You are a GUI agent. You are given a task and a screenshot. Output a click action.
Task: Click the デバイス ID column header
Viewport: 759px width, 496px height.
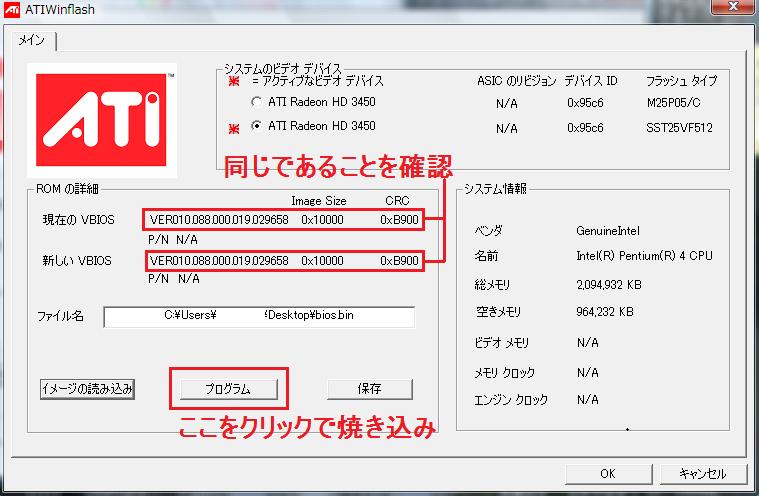click(591, 81)
